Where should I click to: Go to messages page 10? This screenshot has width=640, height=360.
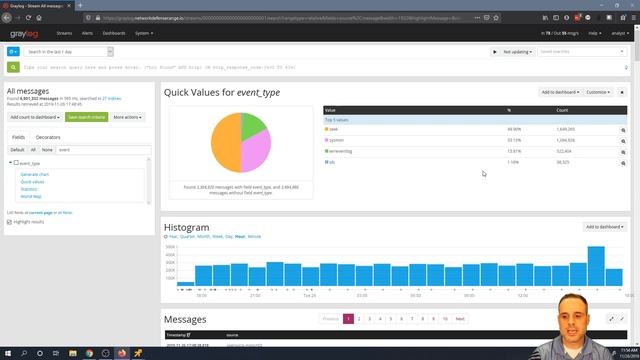(x=445, y=319)
